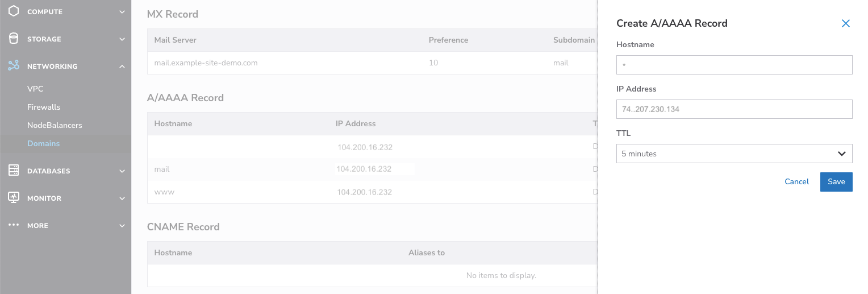Expand the Storage section chevron

pyautogui.click(x=122, y=39)
